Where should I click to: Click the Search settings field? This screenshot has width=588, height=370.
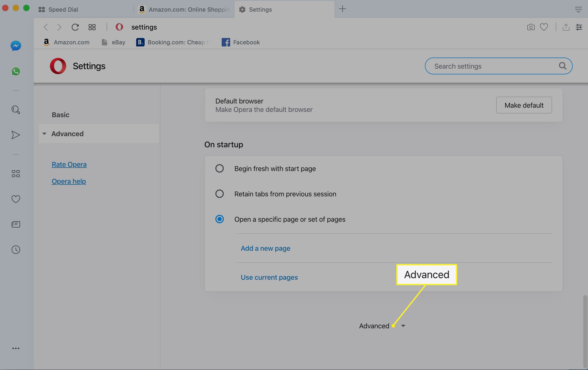click(x=499, y=66)
